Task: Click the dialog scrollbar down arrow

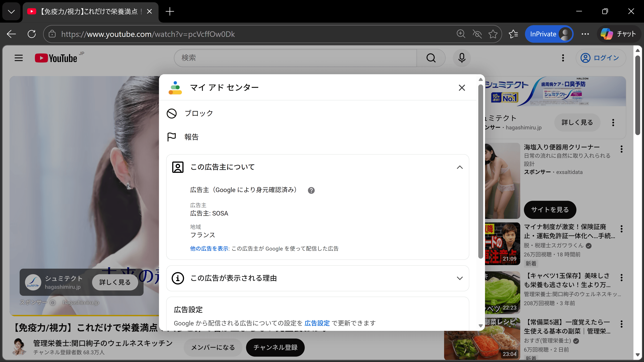Action: click(x=480, y=326)
